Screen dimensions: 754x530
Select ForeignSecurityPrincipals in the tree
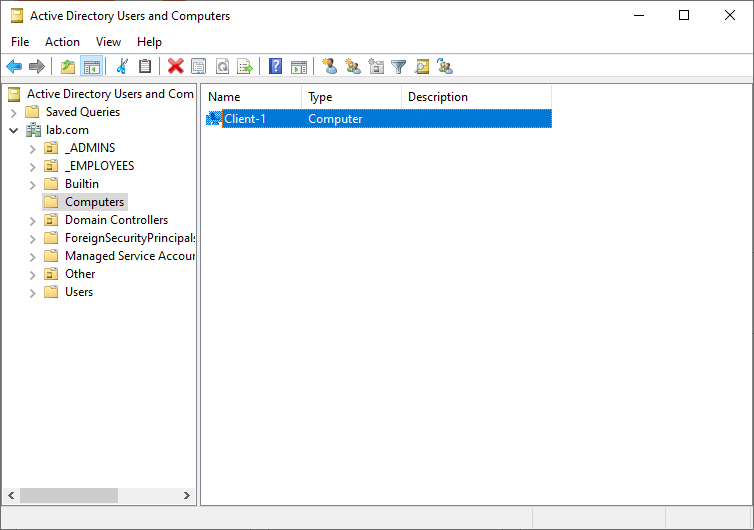(x=130, y=238)
